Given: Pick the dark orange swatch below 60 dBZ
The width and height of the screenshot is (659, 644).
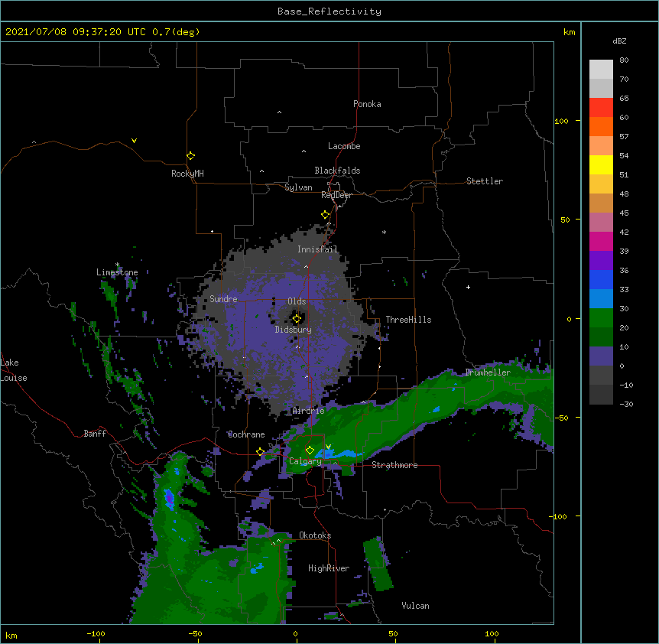Looking at the screenshot, I should tap(601, 126).
